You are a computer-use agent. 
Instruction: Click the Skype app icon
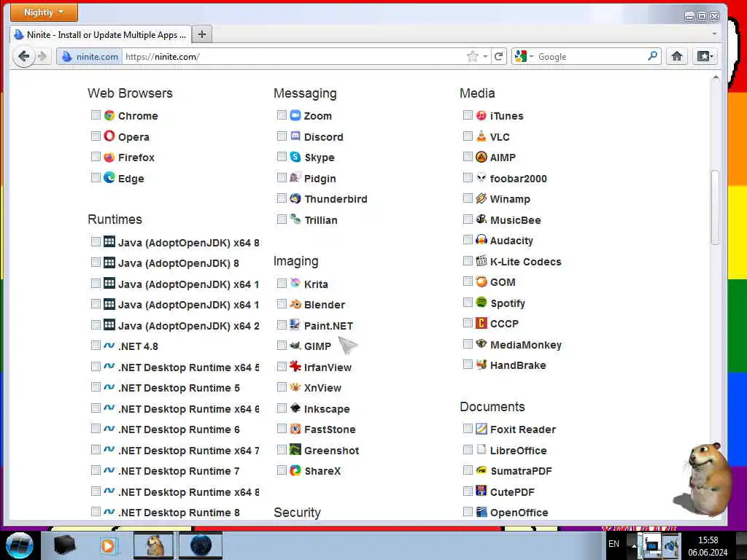(x=295, y=157)
